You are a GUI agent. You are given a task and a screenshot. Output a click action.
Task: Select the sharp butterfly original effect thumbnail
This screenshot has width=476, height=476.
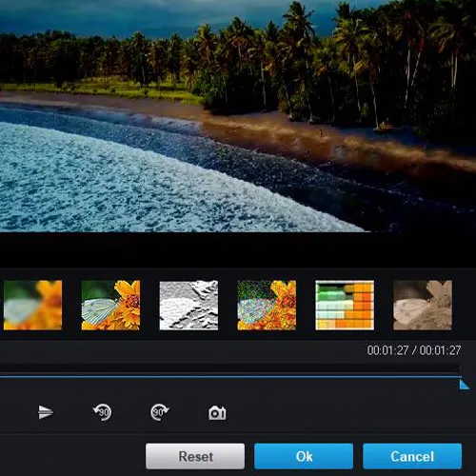(110, 305)
